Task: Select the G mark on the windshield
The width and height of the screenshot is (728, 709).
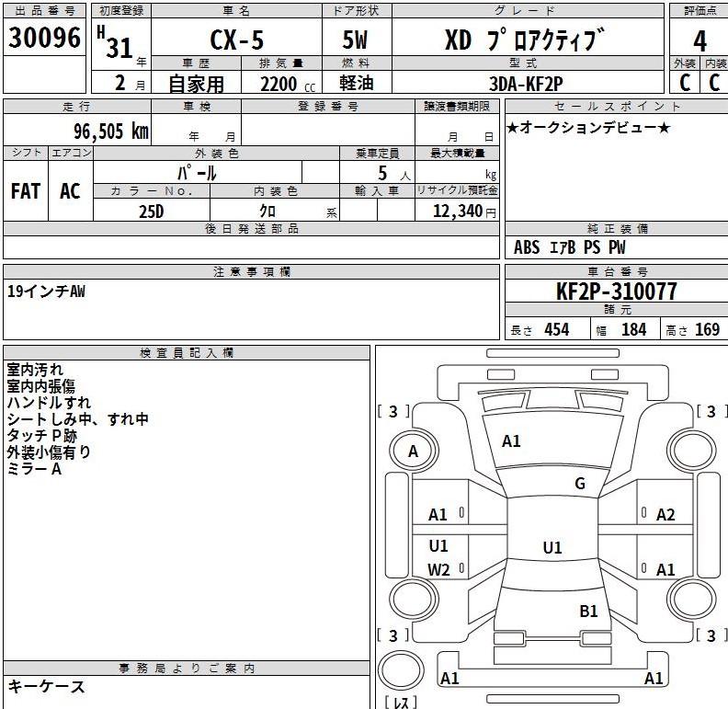Action: [x=580, y=484]
